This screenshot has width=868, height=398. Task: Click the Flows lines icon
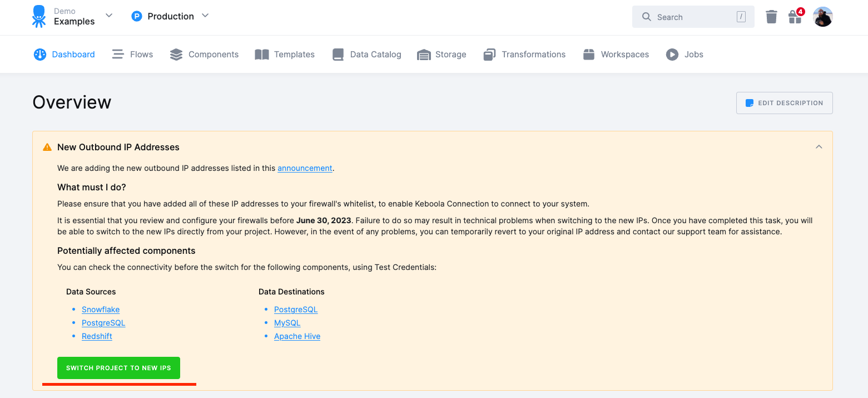pos(117,55)
